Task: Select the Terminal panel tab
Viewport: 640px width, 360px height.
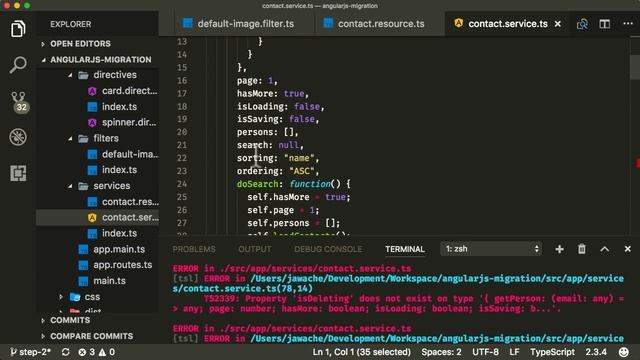Action: [405, 249]
